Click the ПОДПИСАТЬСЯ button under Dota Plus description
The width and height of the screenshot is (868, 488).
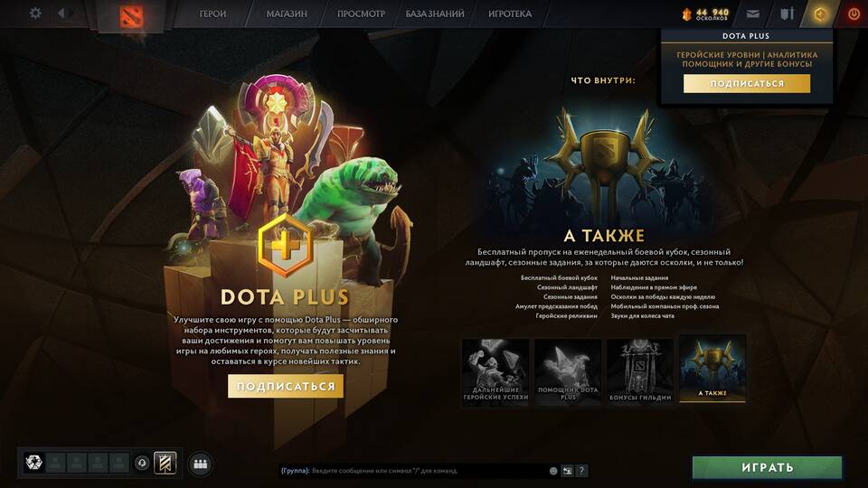[286, 386]
